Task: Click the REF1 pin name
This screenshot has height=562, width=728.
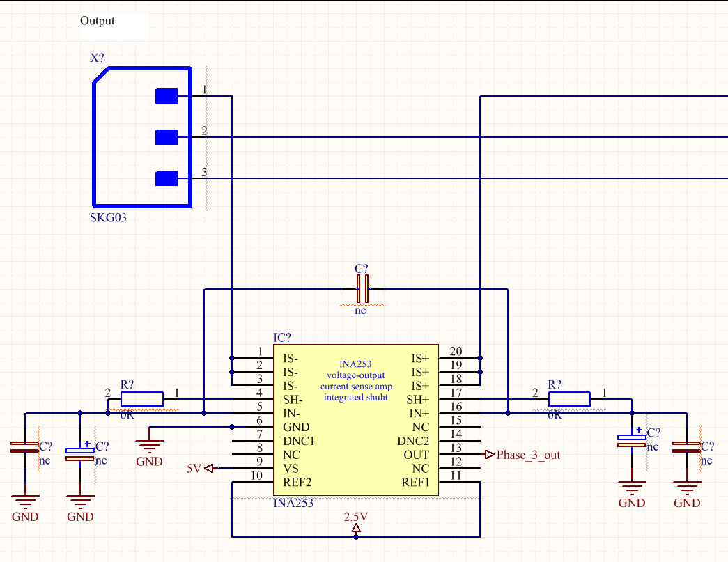Action: (415, 482)
